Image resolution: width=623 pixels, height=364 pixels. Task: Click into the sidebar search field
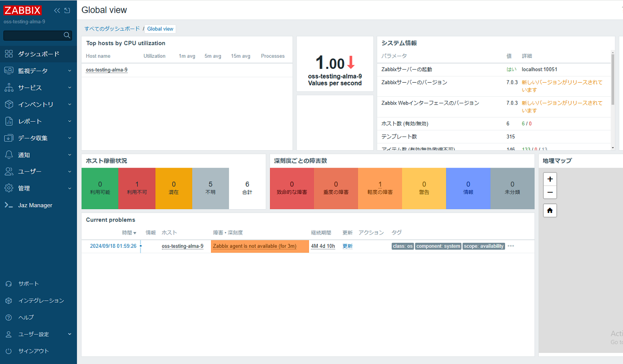coord(33,35)
